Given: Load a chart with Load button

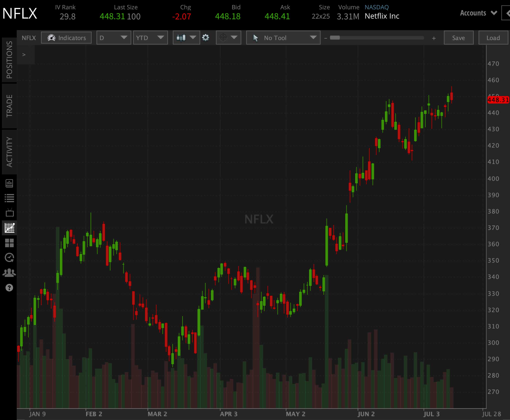Looking at the screenshot, I should 493,38.
